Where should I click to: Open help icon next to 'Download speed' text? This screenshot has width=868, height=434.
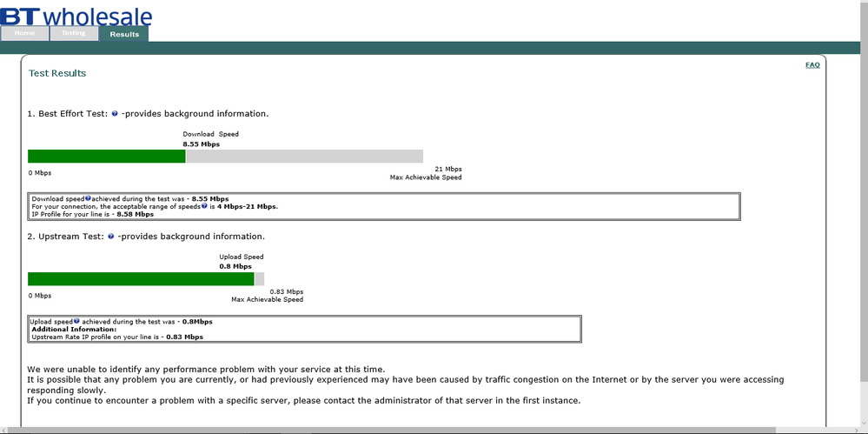(x=88, y=198)
